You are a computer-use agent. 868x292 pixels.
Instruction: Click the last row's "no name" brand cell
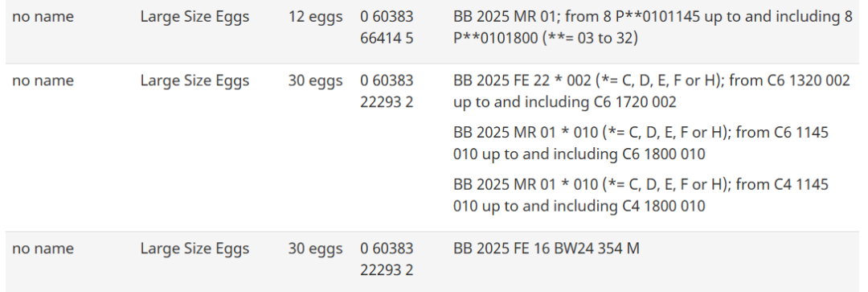(x=43, y=249)
